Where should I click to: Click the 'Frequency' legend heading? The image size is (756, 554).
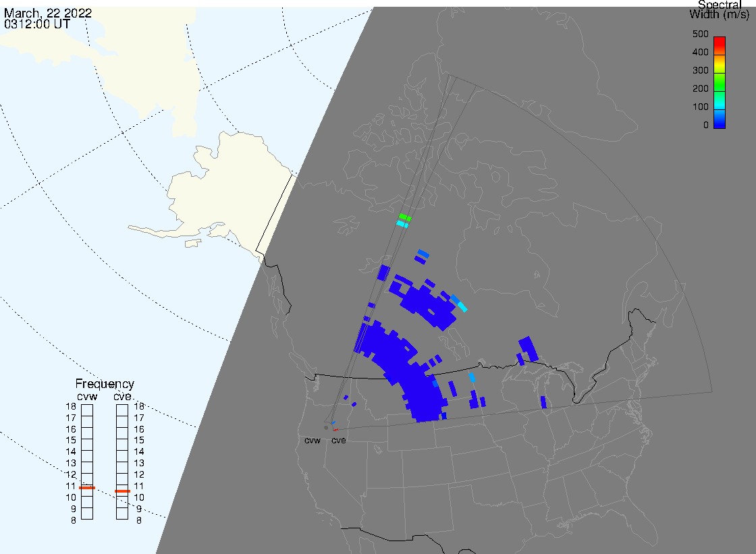click(x=105, y=384)
